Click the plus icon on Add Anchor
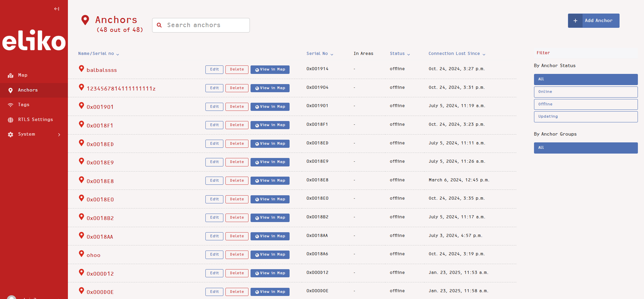Image resolution: width=644 pixels, height=299 pixels. [x=575, y=21]
